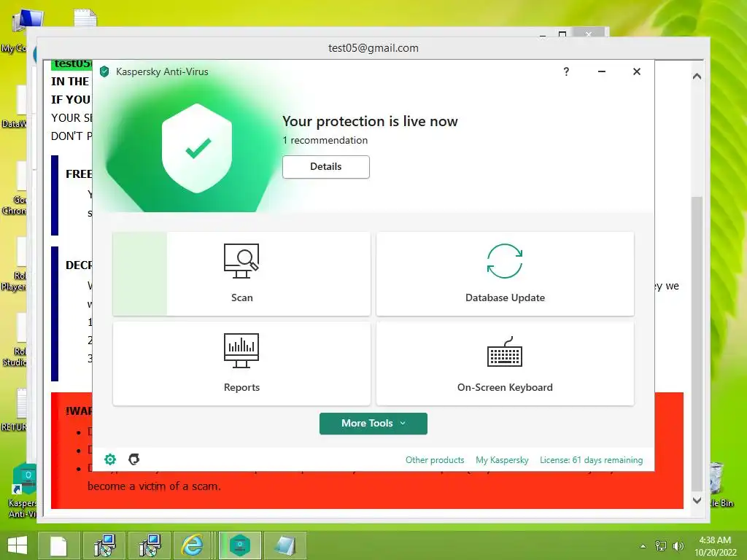Click scrollbar thumb in ransom note window

click(697, 343)
